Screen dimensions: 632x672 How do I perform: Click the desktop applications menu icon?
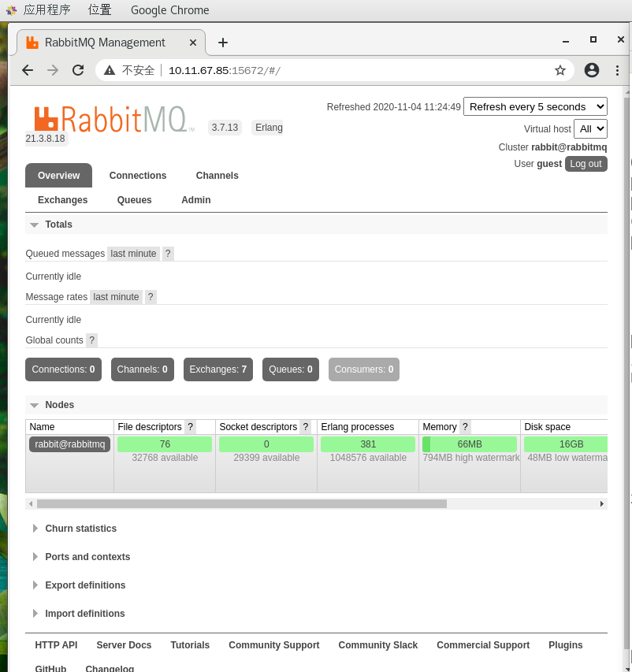click(12, 10)
